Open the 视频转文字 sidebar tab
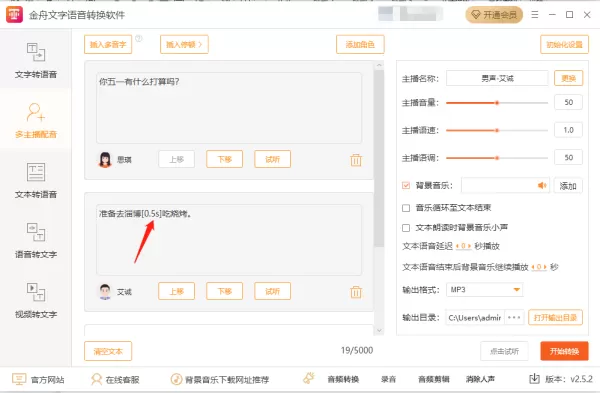Screen dimensions: 600x393 coord(36,301)
